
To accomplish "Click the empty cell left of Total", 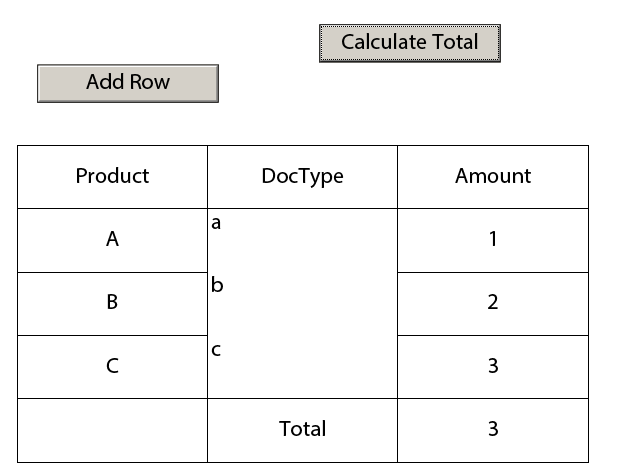I will point(112,430).
